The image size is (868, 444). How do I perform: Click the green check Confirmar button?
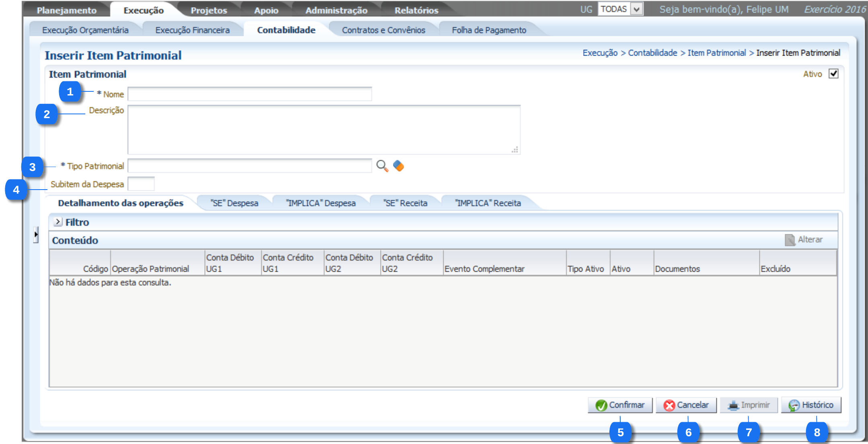coord(620,405)
